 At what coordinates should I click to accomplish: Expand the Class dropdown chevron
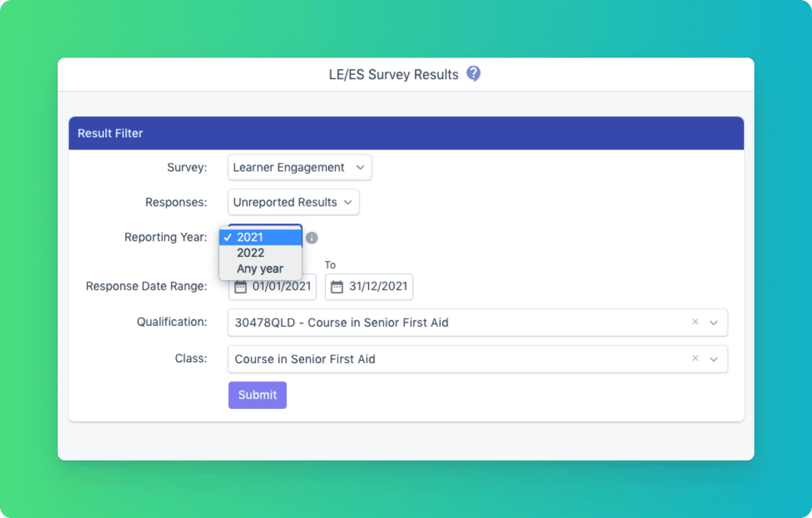pos(714,359)
